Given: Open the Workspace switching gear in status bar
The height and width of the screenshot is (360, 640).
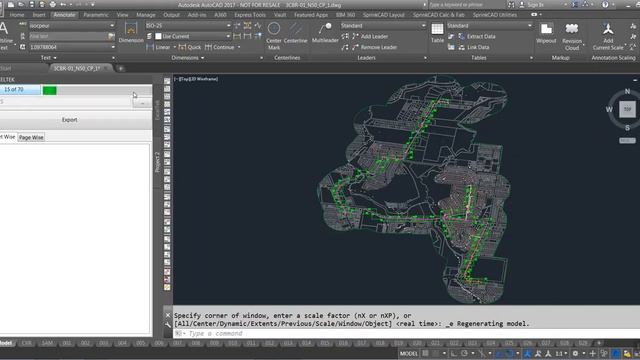Looking at the screenshot, I should point(575,353).
